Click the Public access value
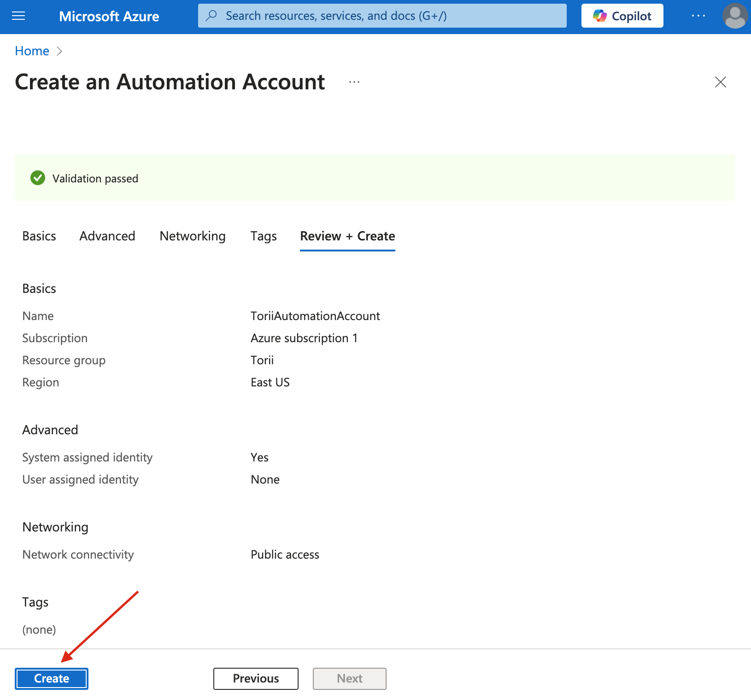 pos(285,554)
